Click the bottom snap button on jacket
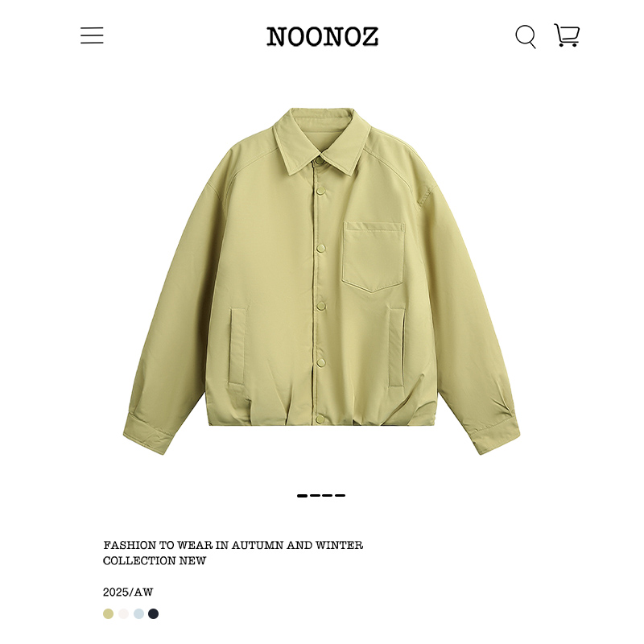This screenshot has height=644, width=644. coord(320,419)
